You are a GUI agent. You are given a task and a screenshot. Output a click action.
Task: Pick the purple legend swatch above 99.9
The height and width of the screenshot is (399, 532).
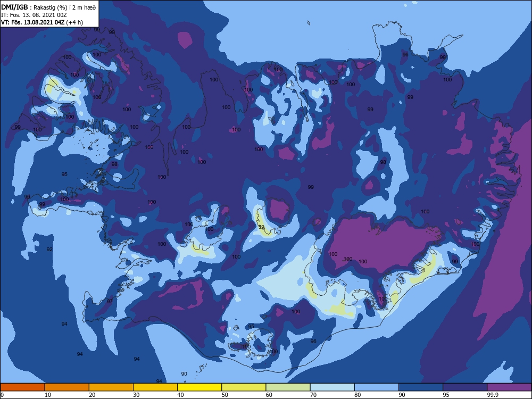[x=509, y=387]
